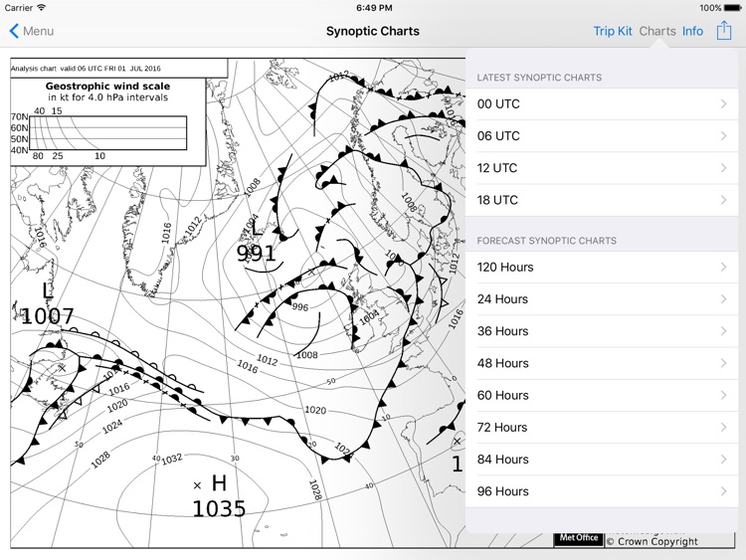Tap the H 1035 high pressure label on chart
The height and width of the screenshot is (560, 746).
pyautogui.click(x=219, y=496)
